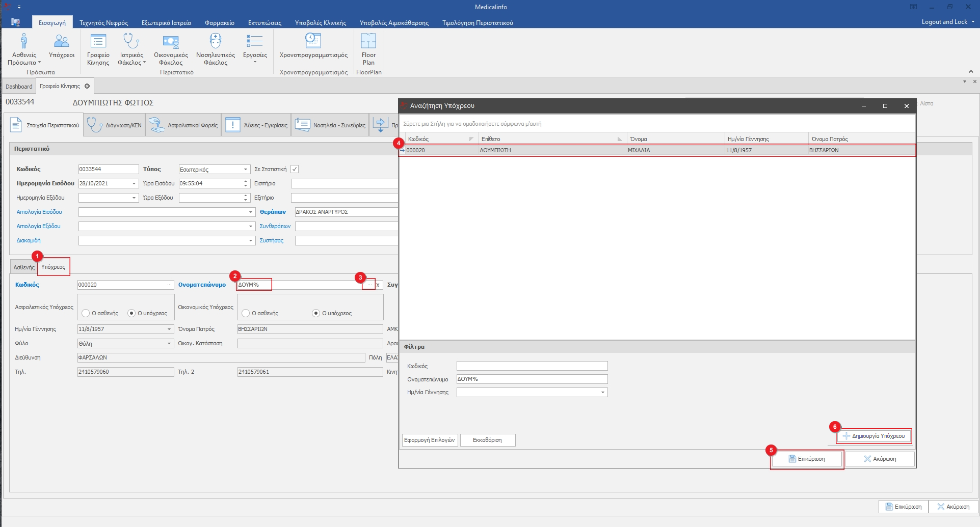The height and width of the screenshot is (527, 980).
Task: Select Ο ασθενής for Ασφαλιστικός Υπόχρεος
Action: 86,313
